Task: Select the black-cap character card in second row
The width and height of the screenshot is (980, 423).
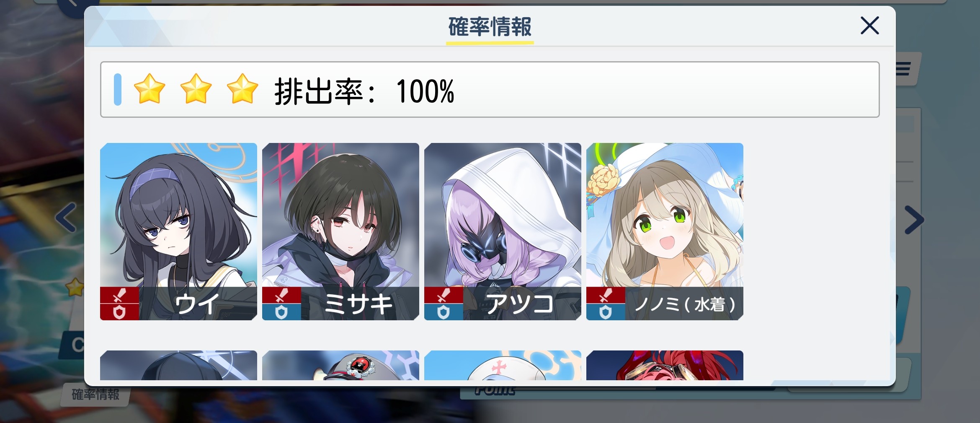Action: [x=178, y=365]
